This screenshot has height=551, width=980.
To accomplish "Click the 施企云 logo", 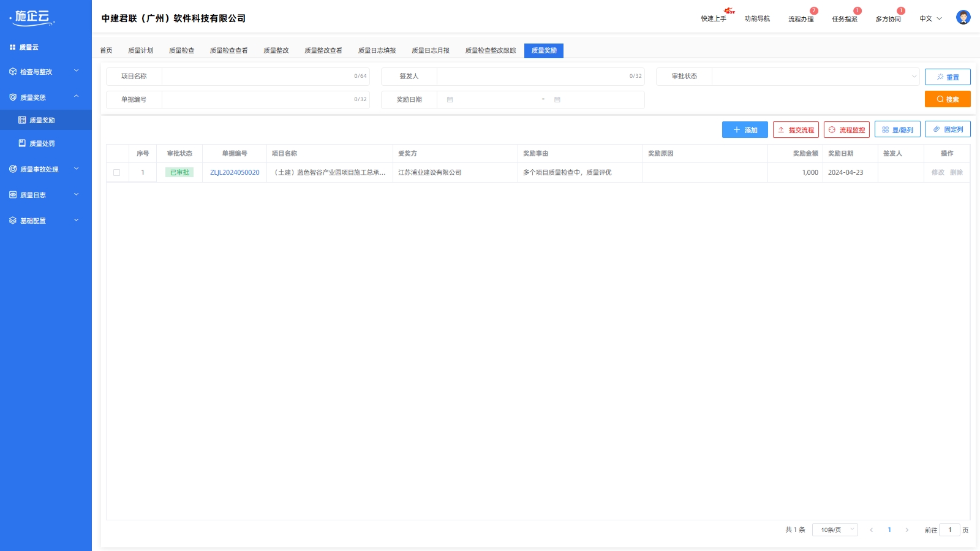I will [x=32, y=18].
